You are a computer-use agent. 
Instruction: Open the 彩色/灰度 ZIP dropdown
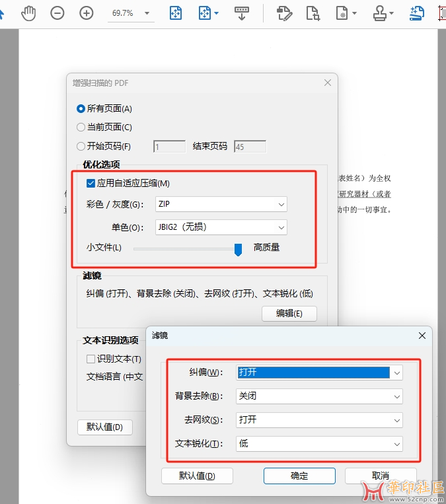pyautogui.click(x=221, y=205)
